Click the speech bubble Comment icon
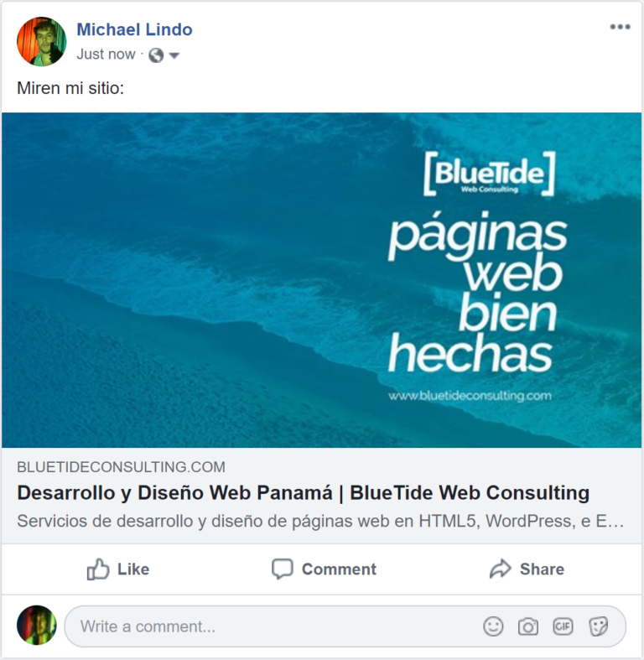 pos(282,569)
